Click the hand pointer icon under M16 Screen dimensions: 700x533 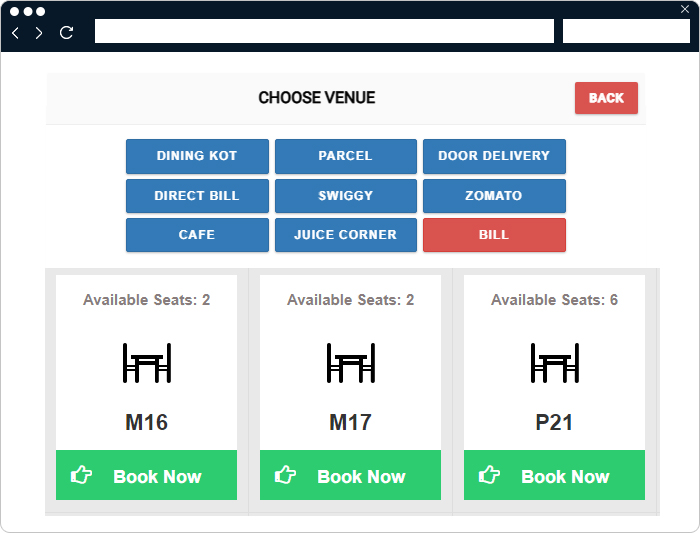click(x=82, y=475)
